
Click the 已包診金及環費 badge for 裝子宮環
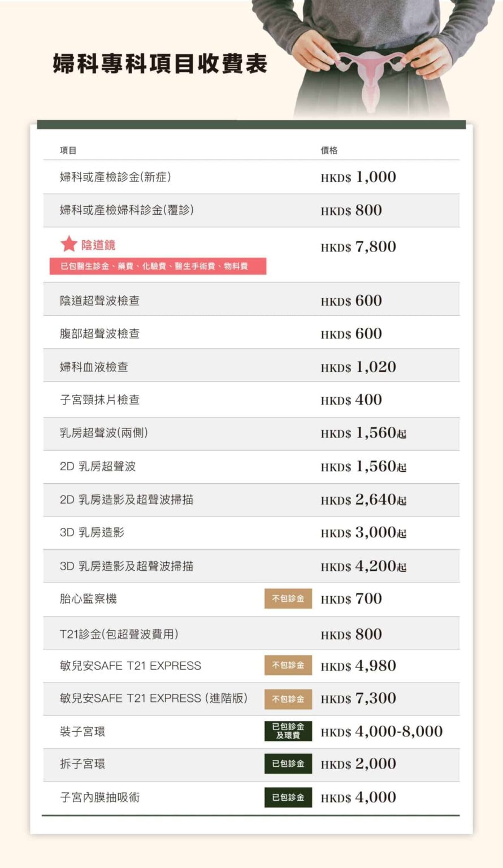(288, 731)
